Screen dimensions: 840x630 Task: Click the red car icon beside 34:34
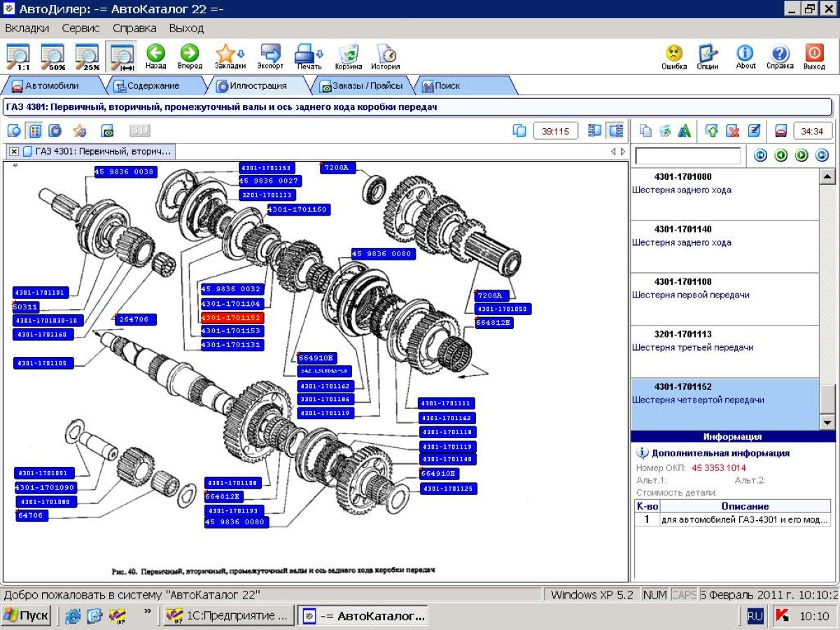pos(781,130)
